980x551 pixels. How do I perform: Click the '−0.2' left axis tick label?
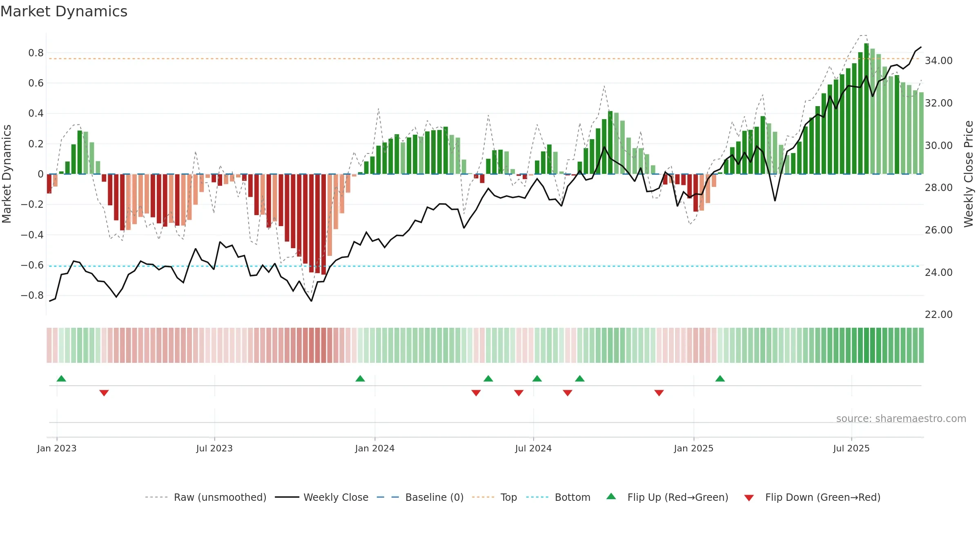[x=32, y=204]
